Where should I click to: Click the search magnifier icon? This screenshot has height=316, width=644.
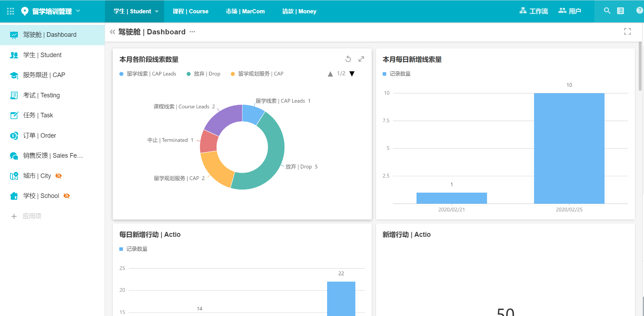pos(607,11)
